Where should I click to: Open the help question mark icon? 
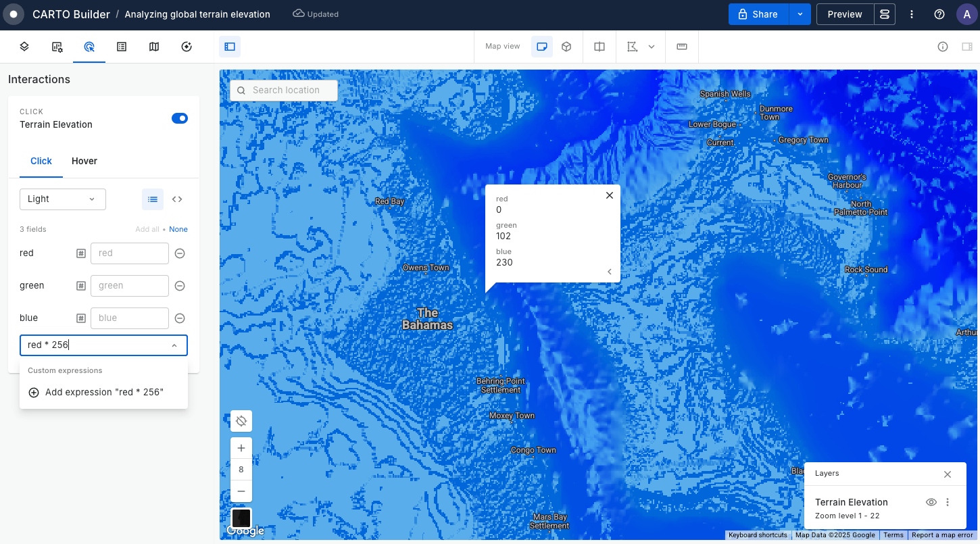click(x=939, y=14)
